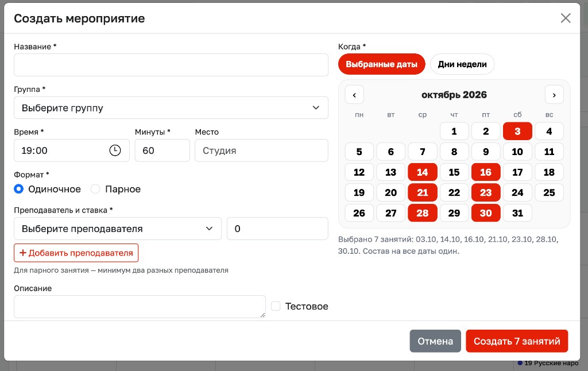Select October 1 in calendar

tap(454, 132)
